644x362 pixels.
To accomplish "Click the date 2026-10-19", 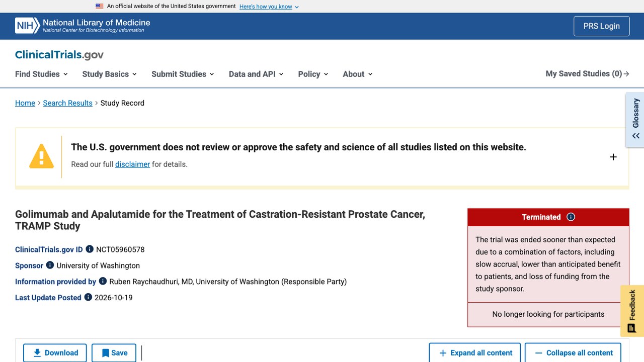I will [114, 298].
